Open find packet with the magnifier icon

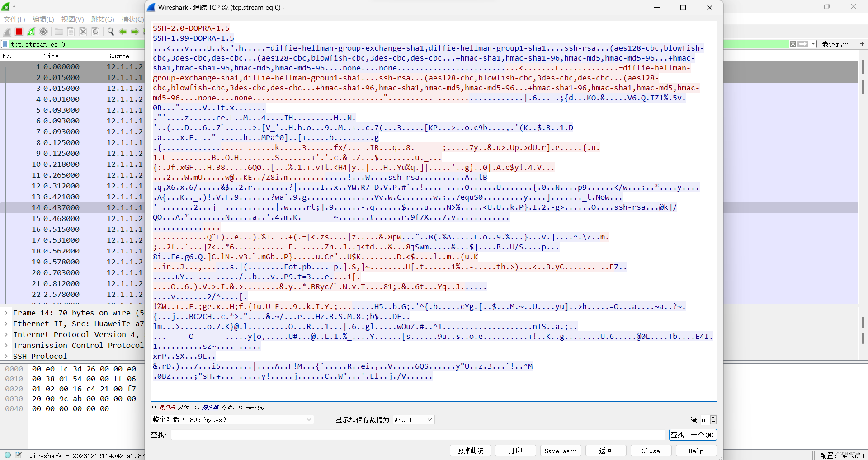[x=110, y=32]
